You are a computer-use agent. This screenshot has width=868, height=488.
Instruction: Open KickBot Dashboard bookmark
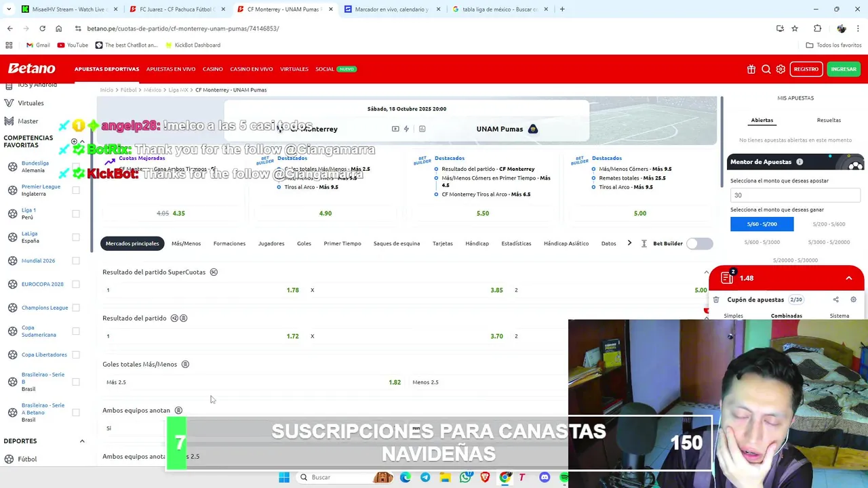point(192,45)
